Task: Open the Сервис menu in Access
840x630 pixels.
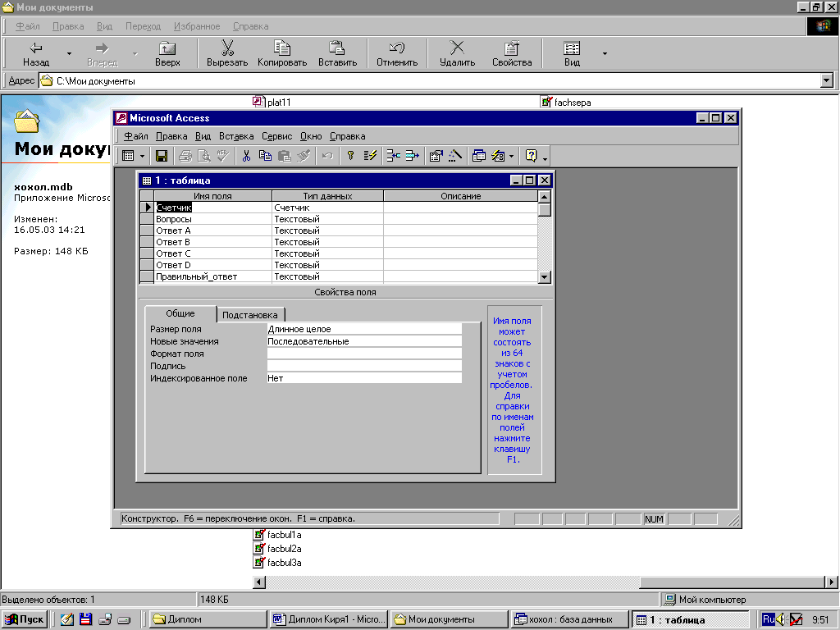Action: [x=276, y=136]
